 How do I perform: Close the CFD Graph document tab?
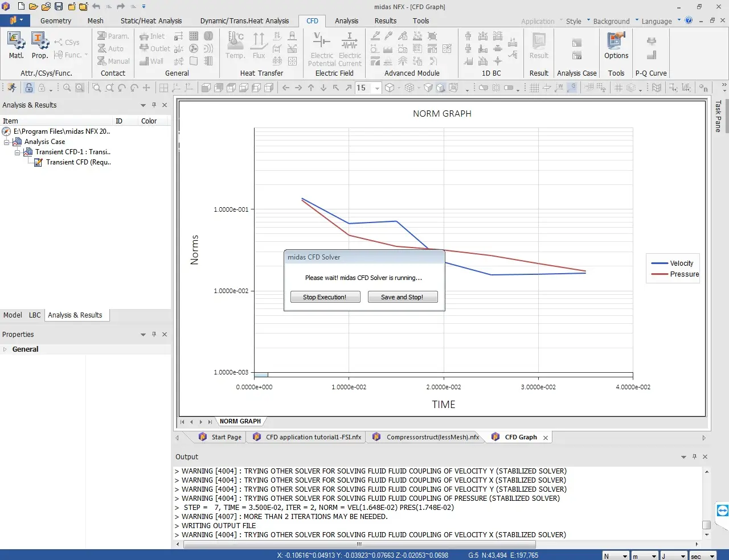click(546, 438)
